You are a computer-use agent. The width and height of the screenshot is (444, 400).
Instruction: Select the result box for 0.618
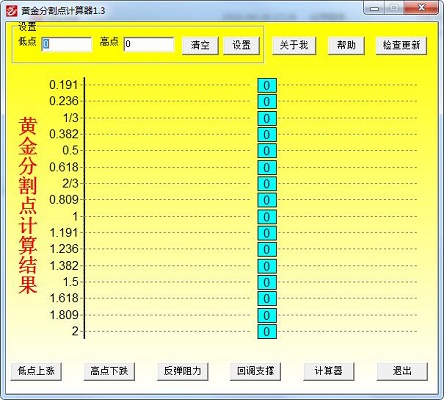267,168
